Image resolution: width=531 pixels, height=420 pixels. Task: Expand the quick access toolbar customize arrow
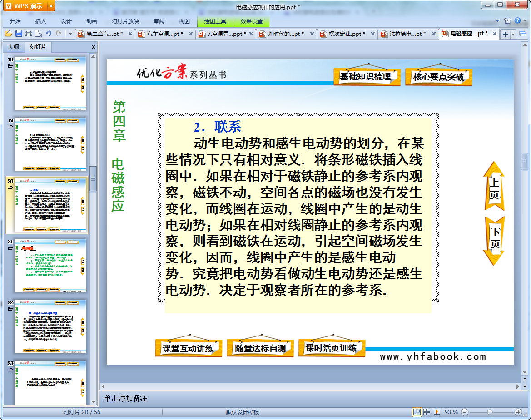coord(70,34)
